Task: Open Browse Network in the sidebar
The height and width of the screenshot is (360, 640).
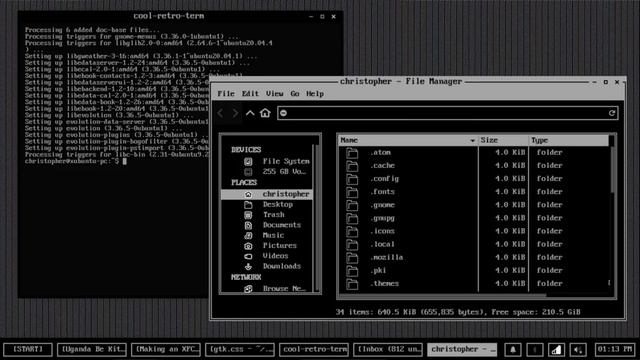Action: coord(267,288)
